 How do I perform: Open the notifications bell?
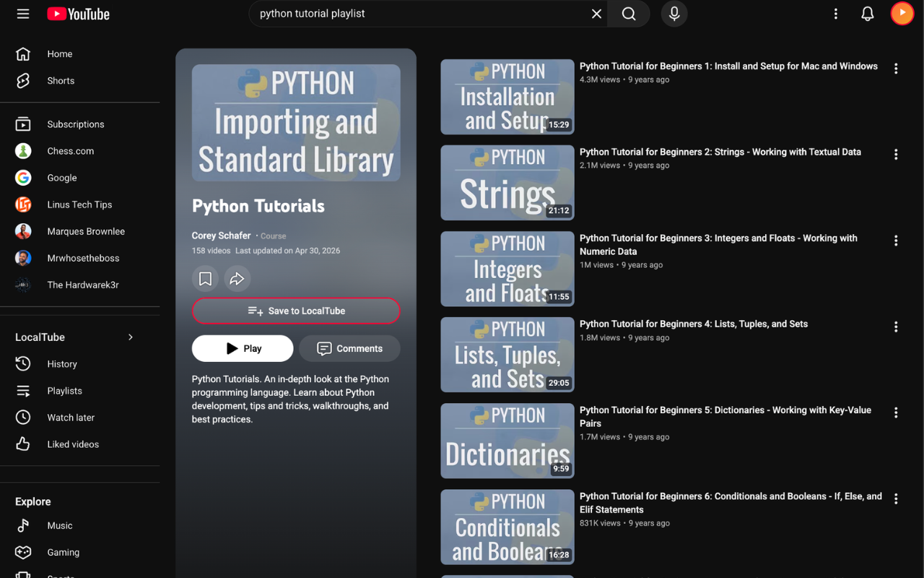pyautogui.click(x=868, y=14)
